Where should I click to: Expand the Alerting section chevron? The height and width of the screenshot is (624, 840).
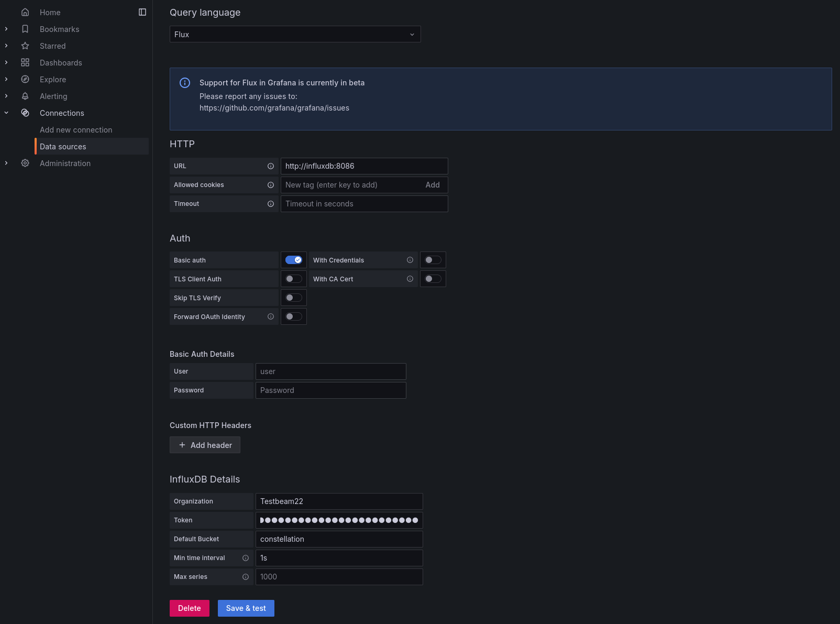tap(6, 96)
